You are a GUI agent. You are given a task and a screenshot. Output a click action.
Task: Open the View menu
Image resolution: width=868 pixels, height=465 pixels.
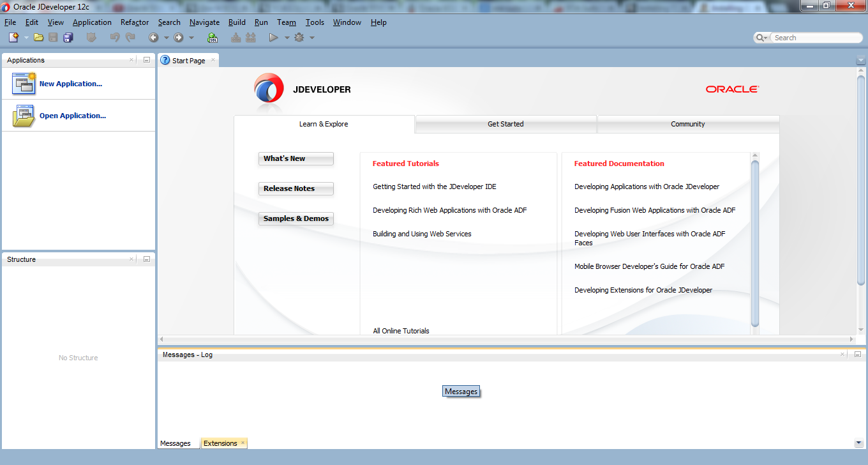[x=56, y=22]
